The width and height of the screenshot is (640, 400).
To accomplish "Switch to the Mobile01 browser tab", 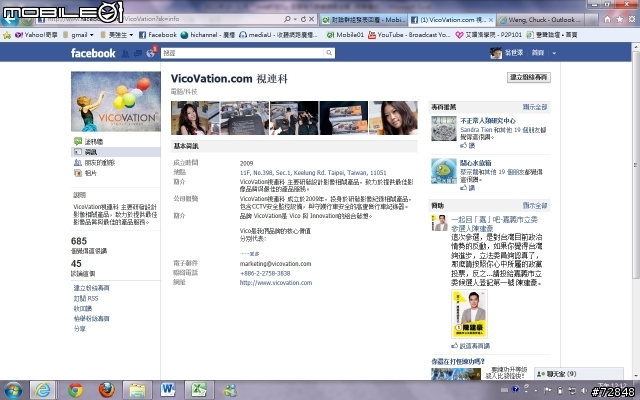I will 363,20.
